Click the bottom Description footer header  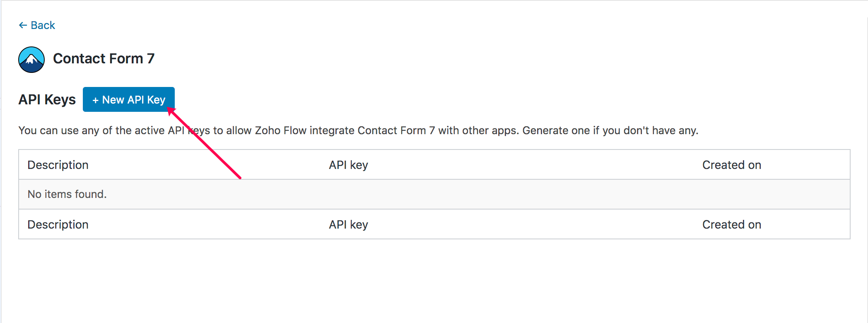pos(58,224)
